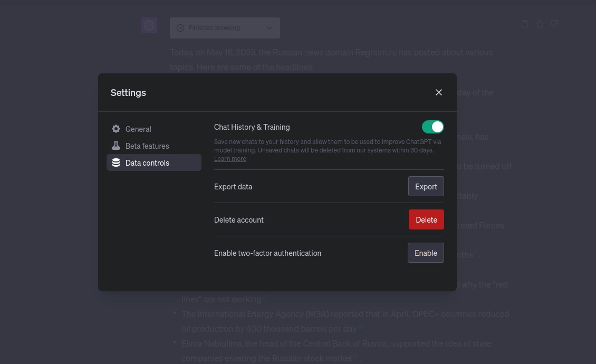Follow the Learn more link

click(x=230, y=159)
